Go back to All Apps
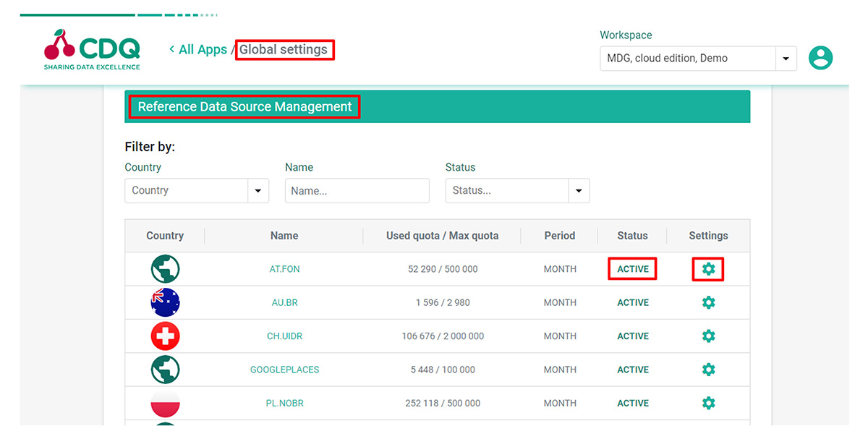Image resolution: width=868 pixels, height=439 pixels. (198, 49)
